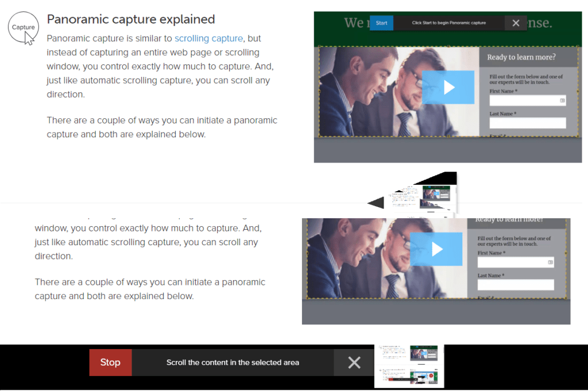Open the tilted animated capture thumbnail
This screenshot has width=588, height=391.
point(424,197)
